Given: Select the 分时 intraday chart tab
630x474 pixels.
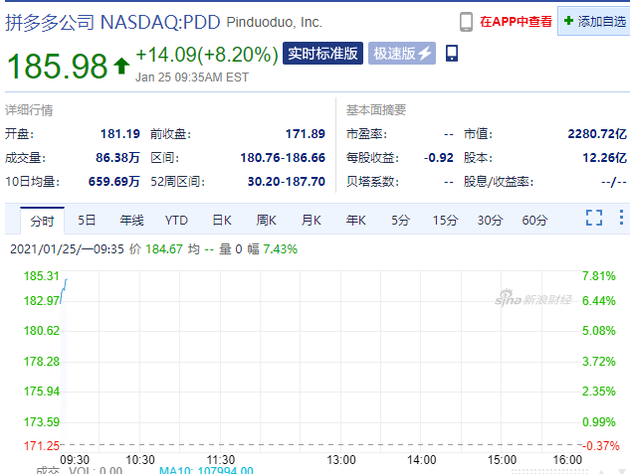Looking at the screenshot, I should click(x=42, y=221).
